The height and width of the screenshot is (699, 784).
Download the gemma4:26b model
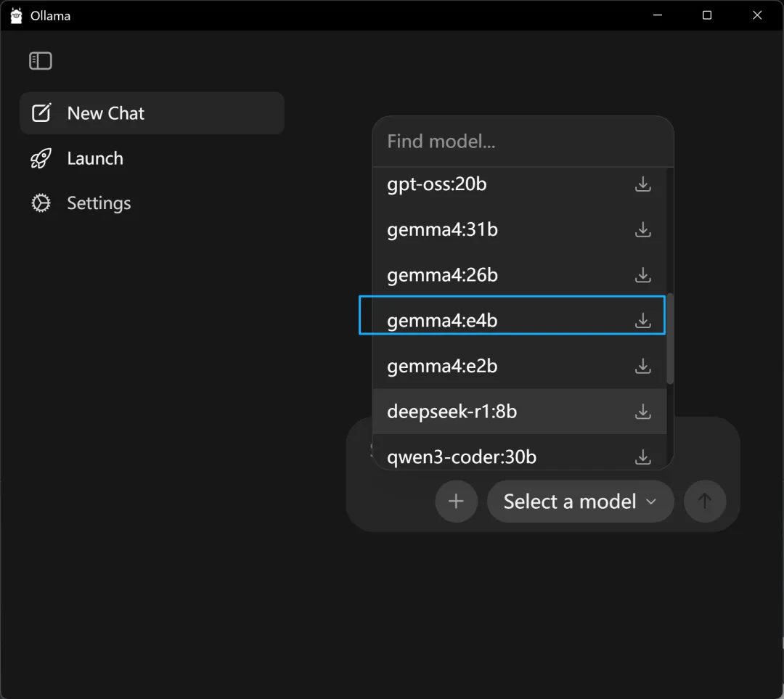[642, 275]
